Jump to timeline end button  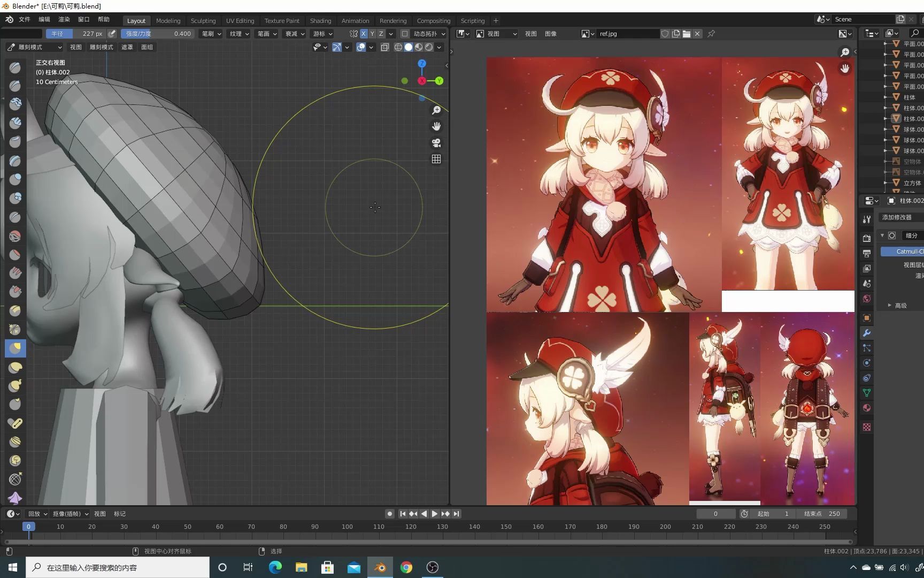click(456, 514)
